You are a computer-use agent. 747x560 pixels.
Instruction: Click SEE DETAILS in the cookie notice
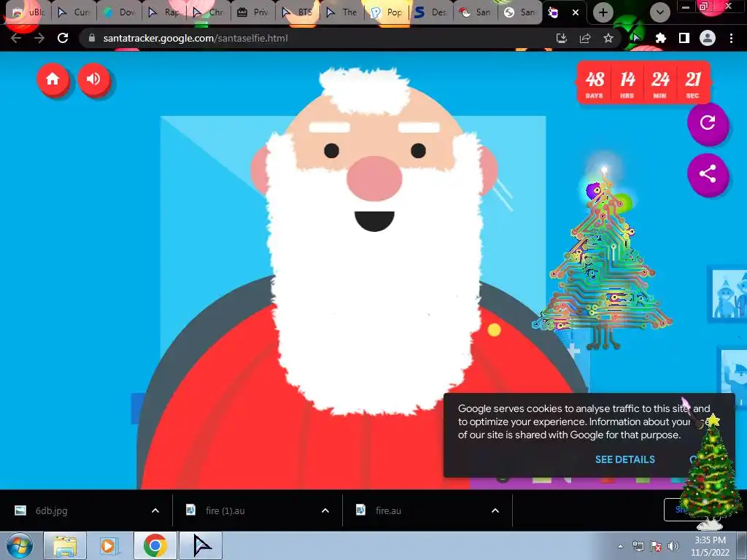(624, 459)
